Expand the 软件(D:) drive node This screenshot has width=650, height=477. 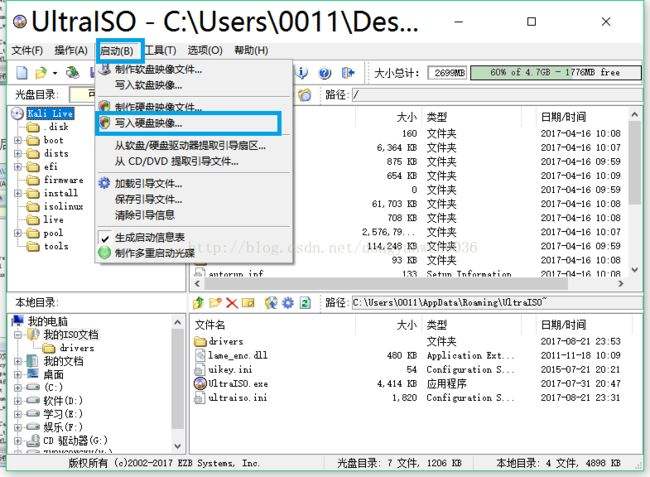[x=17, y=401]
